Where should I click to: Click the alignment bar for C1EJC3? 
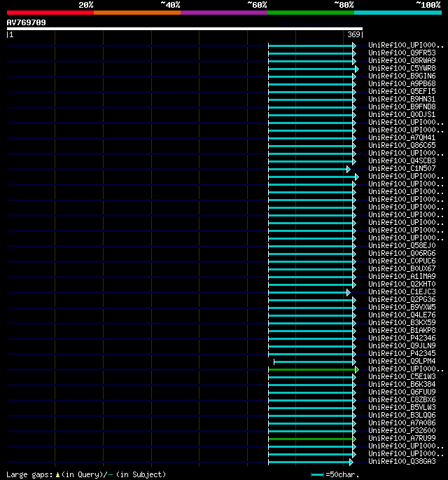click(x=309, y=293)
